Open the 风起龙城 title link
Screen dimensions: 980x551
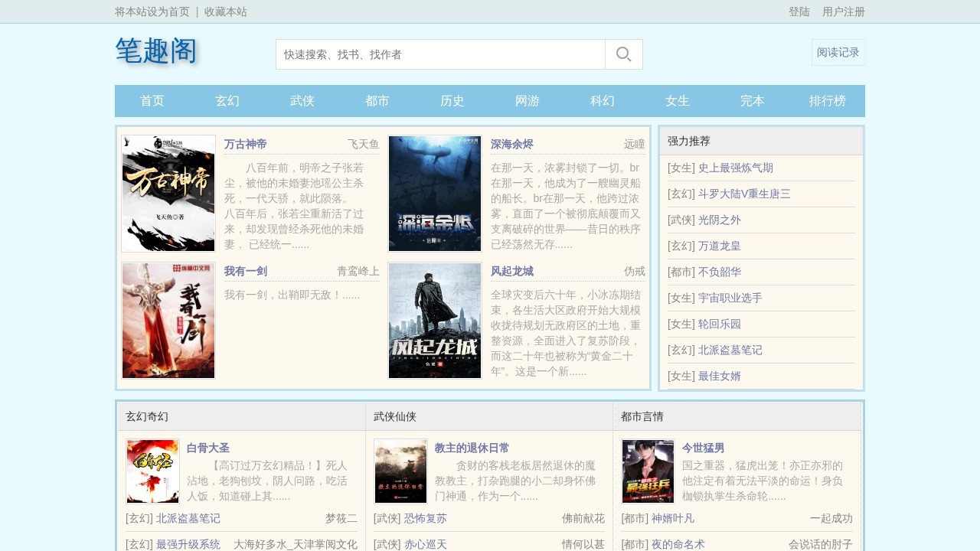pyautogui.click(x=512, y=271)
